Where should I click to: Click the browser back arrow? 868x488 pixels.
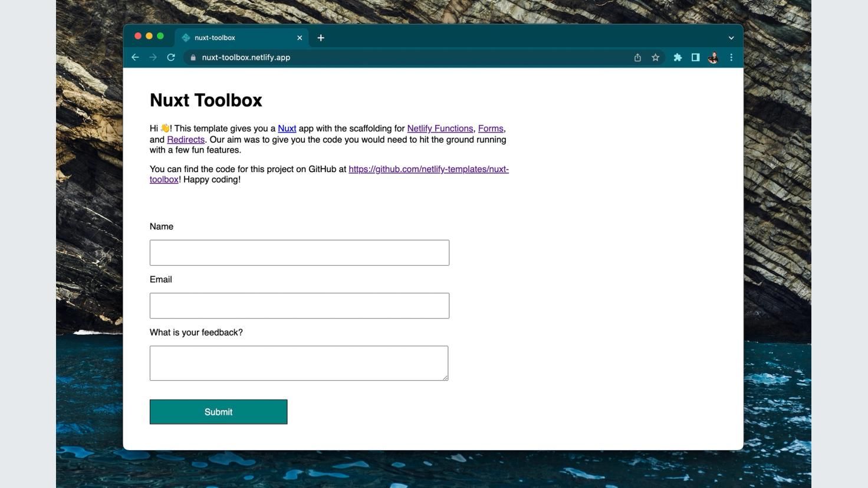135,57
